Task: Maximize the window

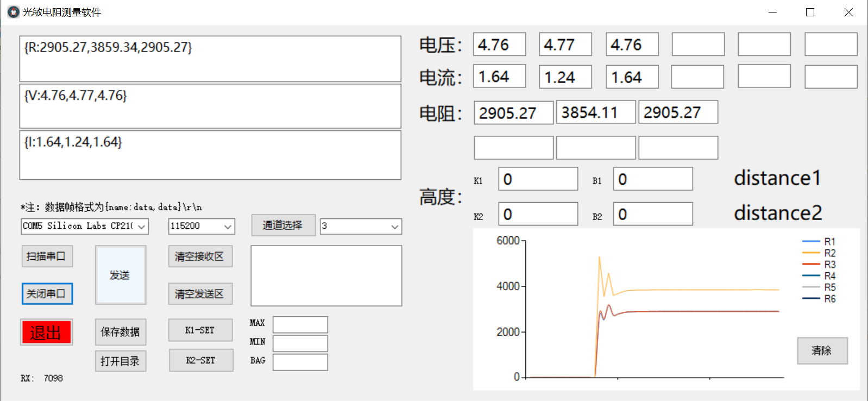Action: point(810,12)
